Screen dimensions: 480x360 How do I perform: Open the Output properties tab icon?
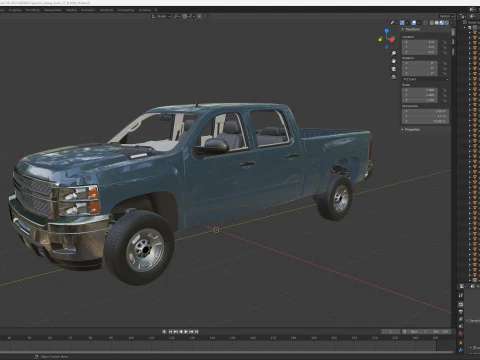tap(461, 311)
